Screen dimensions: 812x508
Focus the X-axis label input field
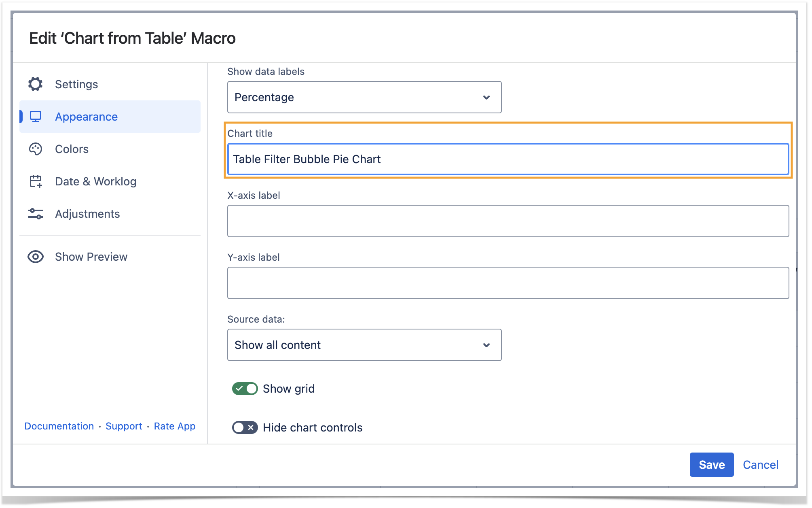pyautogui.click(x=508, y=221)
